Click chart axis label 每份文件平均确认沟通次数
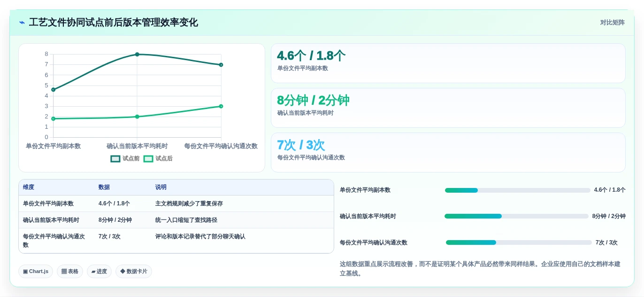Image resolution: width=644 pixels, height=297 pixels. (x=221, y=146)
